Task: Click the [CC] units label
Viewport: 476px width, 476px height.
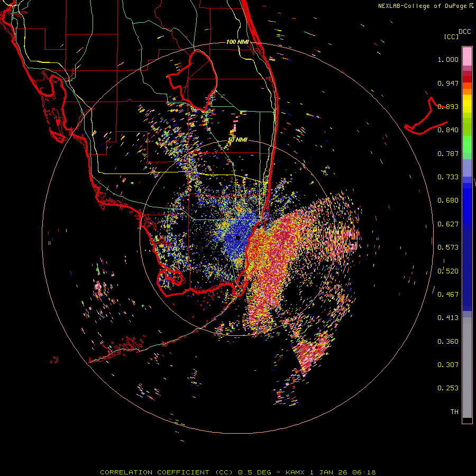Action: pos(451,36)
